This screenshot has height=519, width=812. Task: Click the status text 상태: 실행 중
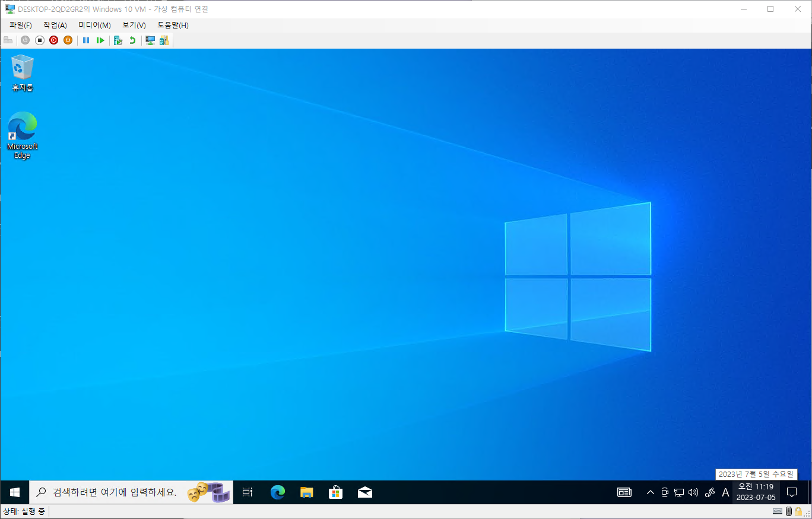click(24, 511)
